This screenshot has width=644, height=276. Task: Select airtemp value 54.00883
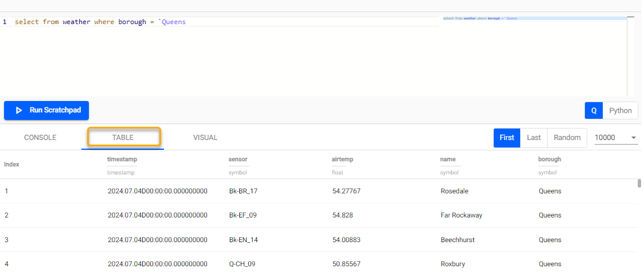(346, 240)
